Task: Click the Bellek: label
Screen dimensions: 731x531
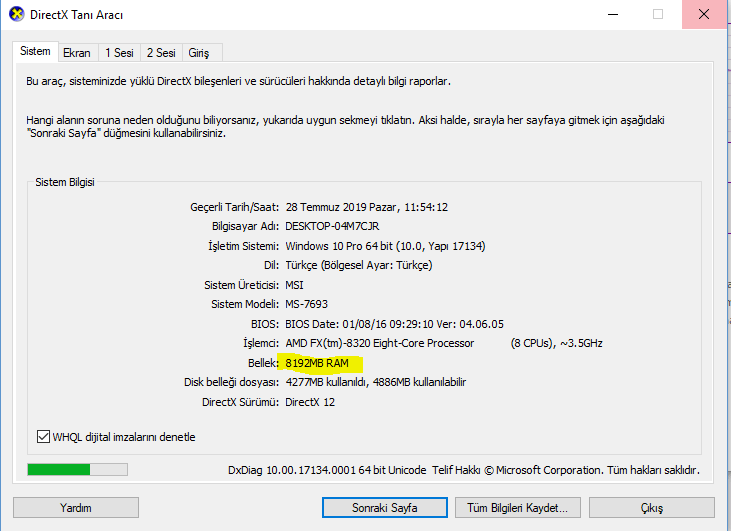Action: [263, 363]
